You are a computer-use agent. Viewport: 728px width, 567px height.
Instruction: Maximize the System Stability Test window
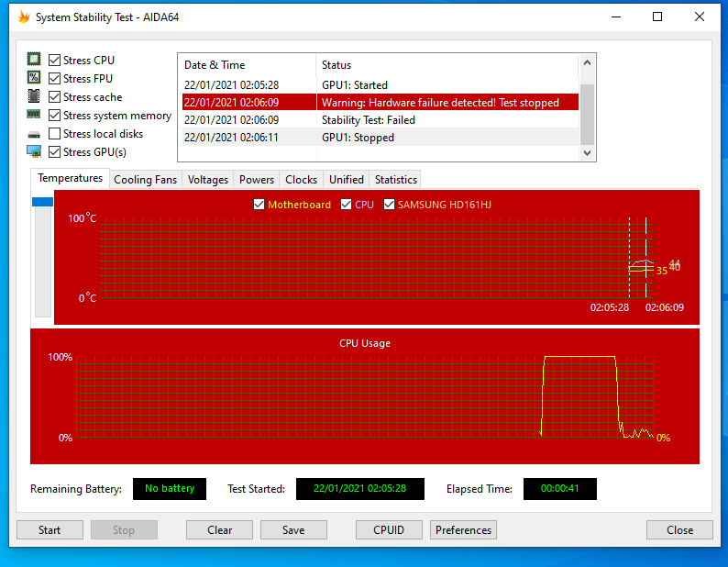coord(657,17)
